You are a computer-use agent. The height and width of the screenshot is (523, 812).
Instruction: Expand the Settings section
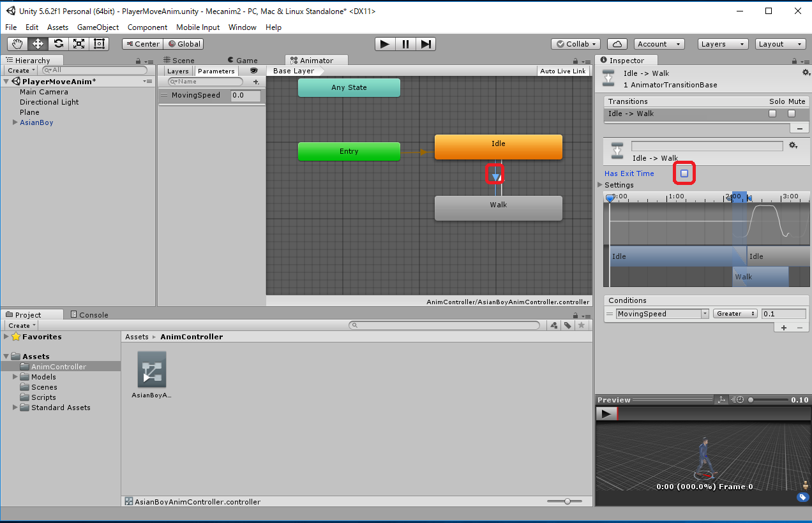pos(600,185)
